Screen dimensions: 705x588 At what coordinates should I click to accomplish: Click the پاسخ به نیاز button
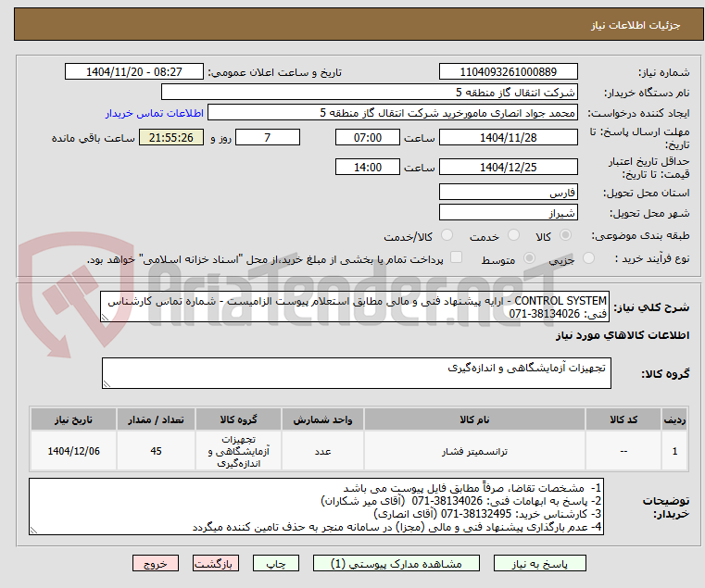pyautogui.click(x=539, y=563)
